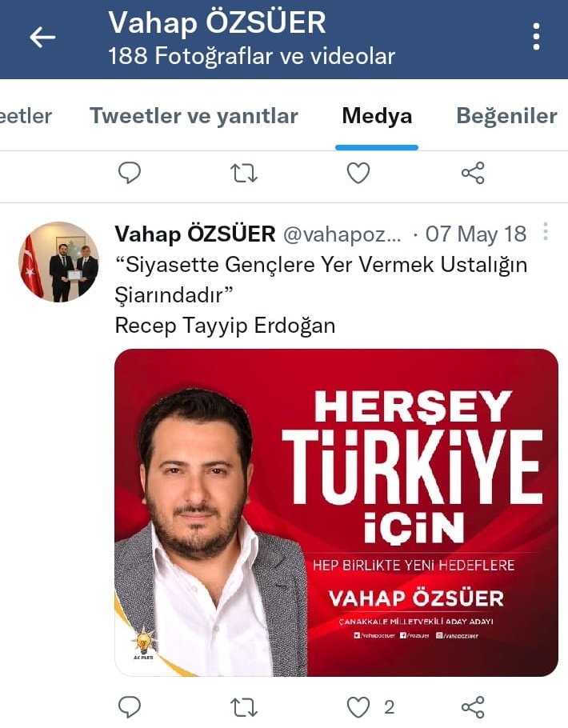568x728 pixels.
Task: Like the upper tweet with heart icon
Action: (x=358, y=173)
